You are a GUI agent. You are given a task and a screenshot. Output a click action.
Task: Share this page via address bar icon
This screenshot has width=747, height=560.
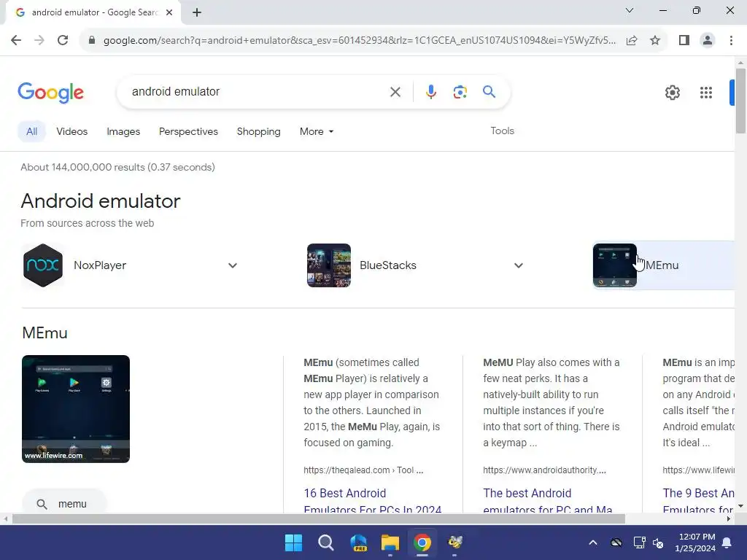click(x=632, y=40)
